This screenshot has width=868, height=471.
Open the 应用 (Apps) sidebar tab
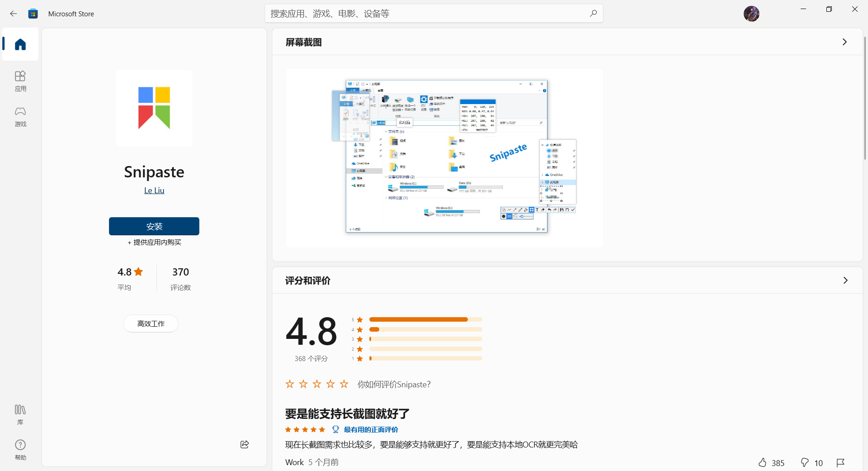coord(20,81)
